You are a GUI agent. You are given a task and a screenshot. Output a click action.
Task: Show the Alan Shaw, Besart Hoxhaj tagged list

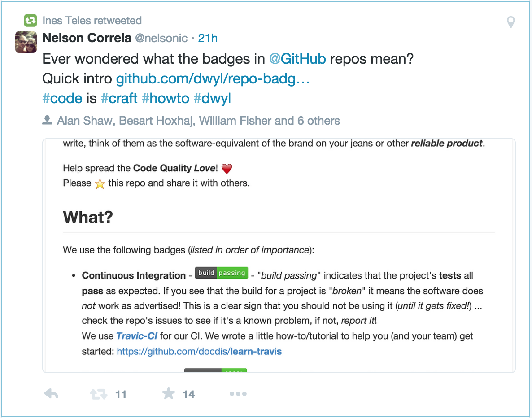tap(198, 121)
